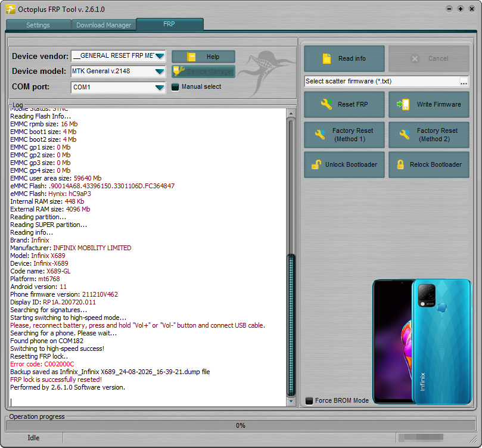This screenshot has height=448, width=482.
Task: Click the window resize grip at corner
Action: (x=473, y=440)
